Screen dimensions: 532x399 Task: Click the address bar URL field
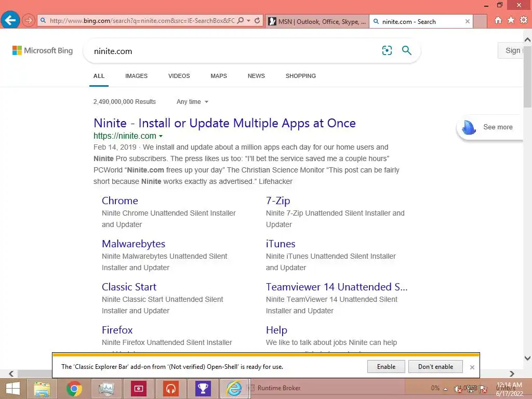point(142,21)
